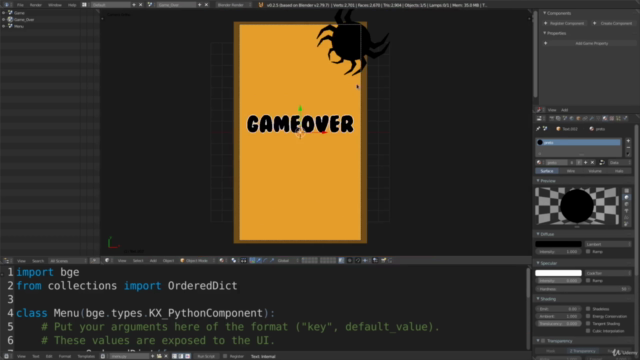Open the material link Data dropdown
Viewport: 640px width, 360px height.
point(619,162)
